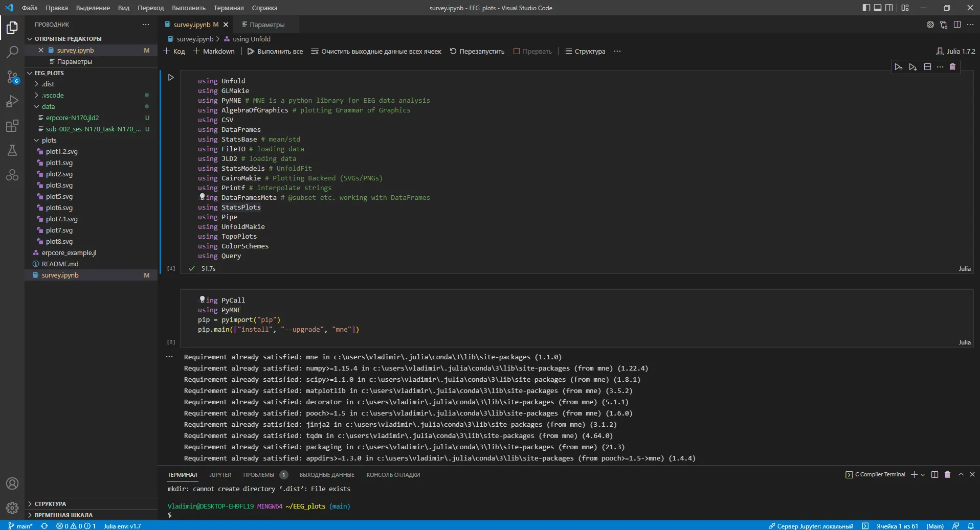Open the notebook Structure outline button
Viewport: 980px width, 530px height.
pos(585,51)
